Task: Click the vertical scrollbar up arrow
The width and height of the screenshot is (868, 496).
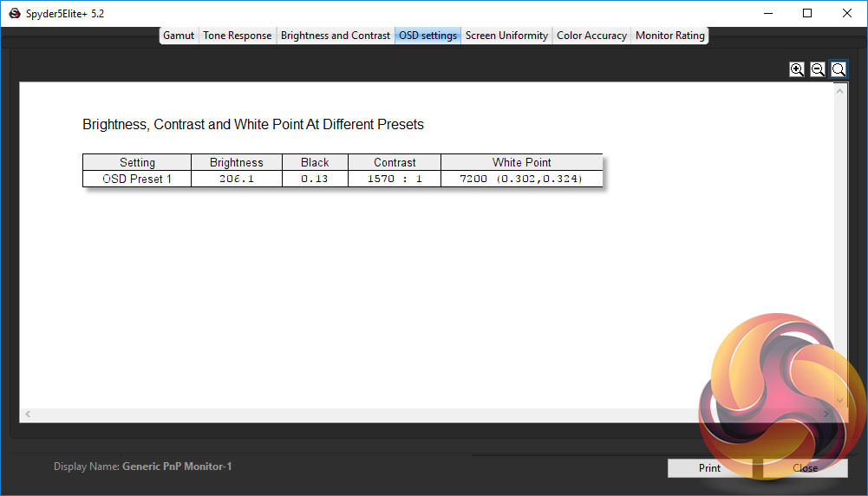Action: tap(839, 91)
